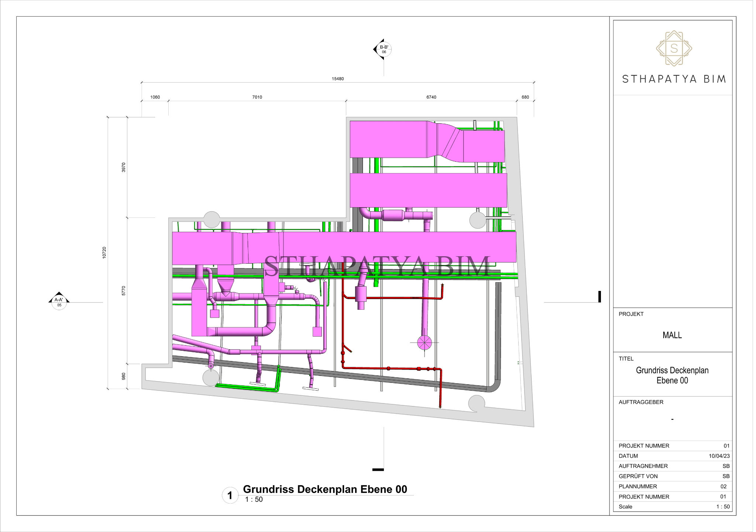
Task: Click the grey column circle at top left
Action: click(x=212, y=219)
